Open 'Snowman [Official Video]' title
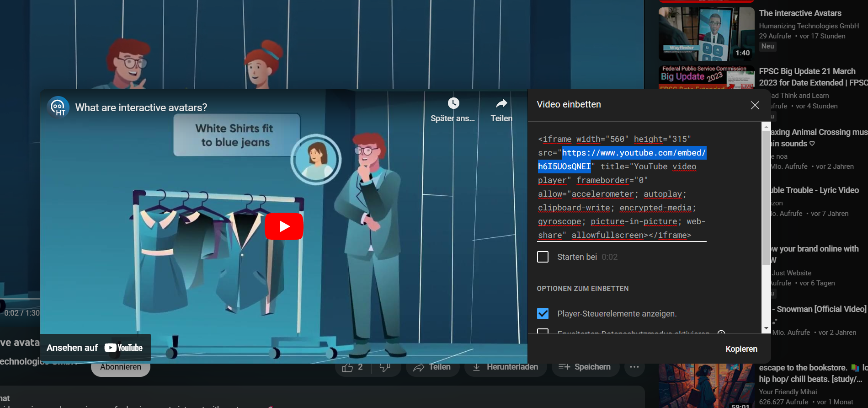 (x=819, y=309)
